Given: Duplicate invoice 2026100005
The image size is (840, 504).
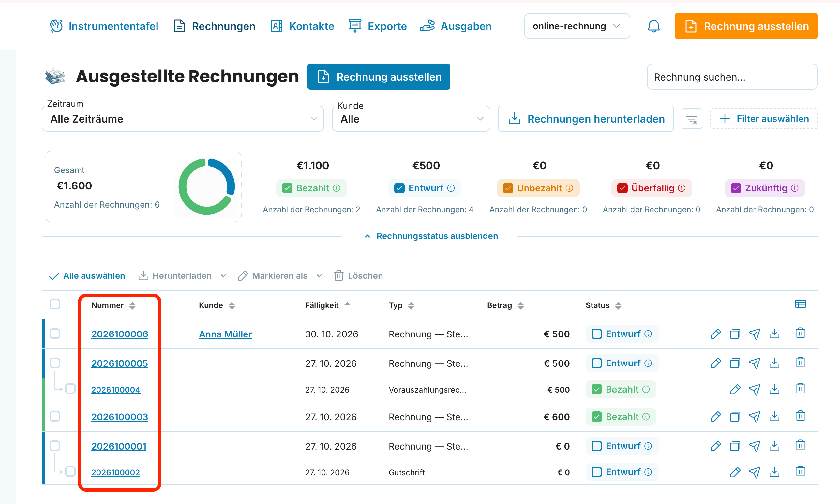Looking at the screenshot, I should point(735,363).
